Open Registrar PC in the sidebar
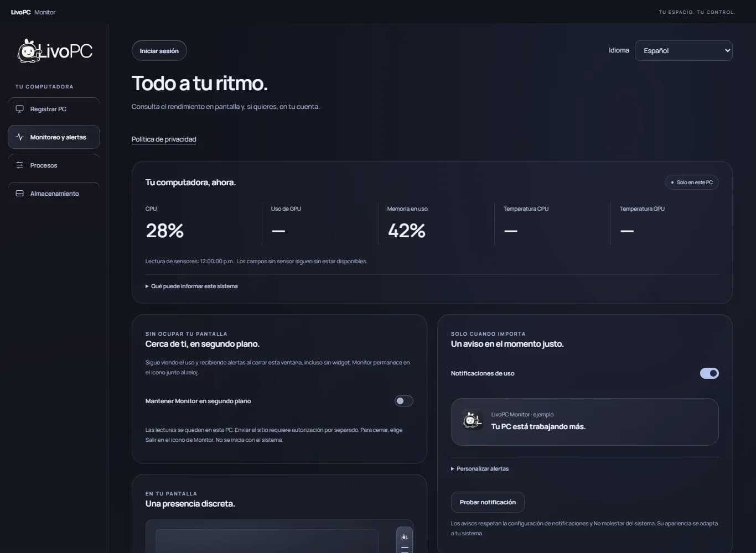The image size is (756, 553). pyautogui.click(x=54, y=109)
